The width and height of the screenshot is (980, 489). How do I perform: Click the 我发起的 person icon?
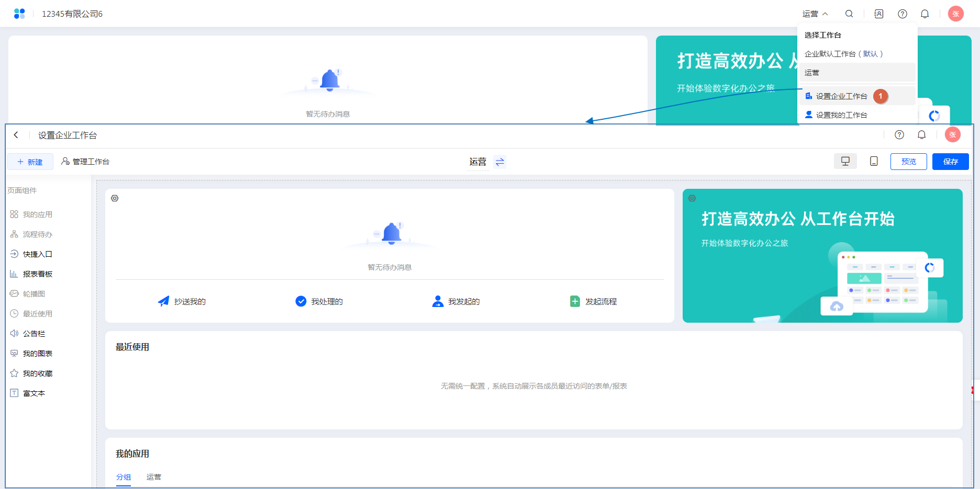(x=438, y=301)
